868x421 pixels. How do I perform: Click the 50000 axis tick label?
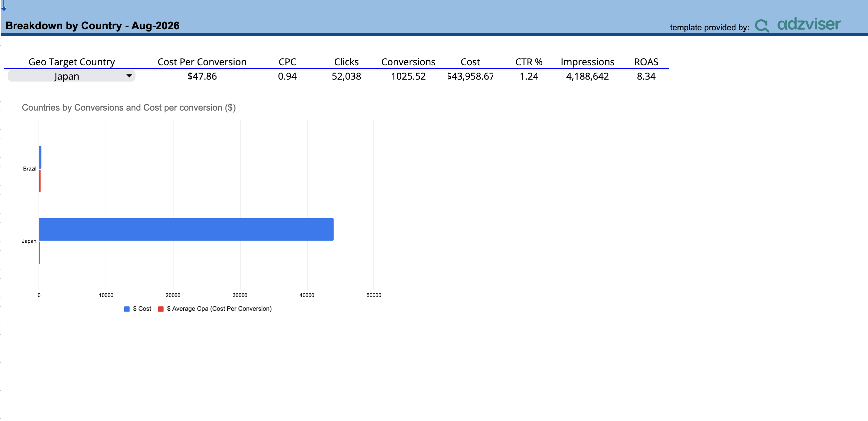point(374,295)
